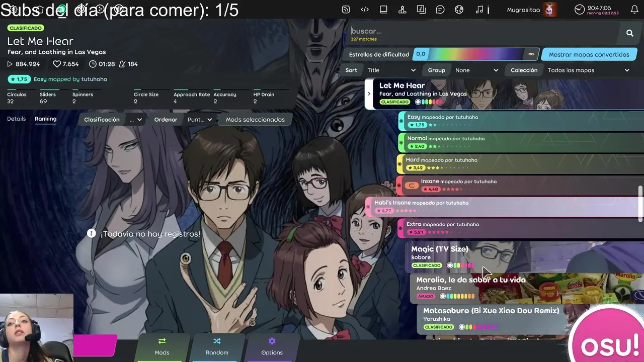The image size is (644, 362).
Task: Open the notifications bell
Action: tap(634, 10)
